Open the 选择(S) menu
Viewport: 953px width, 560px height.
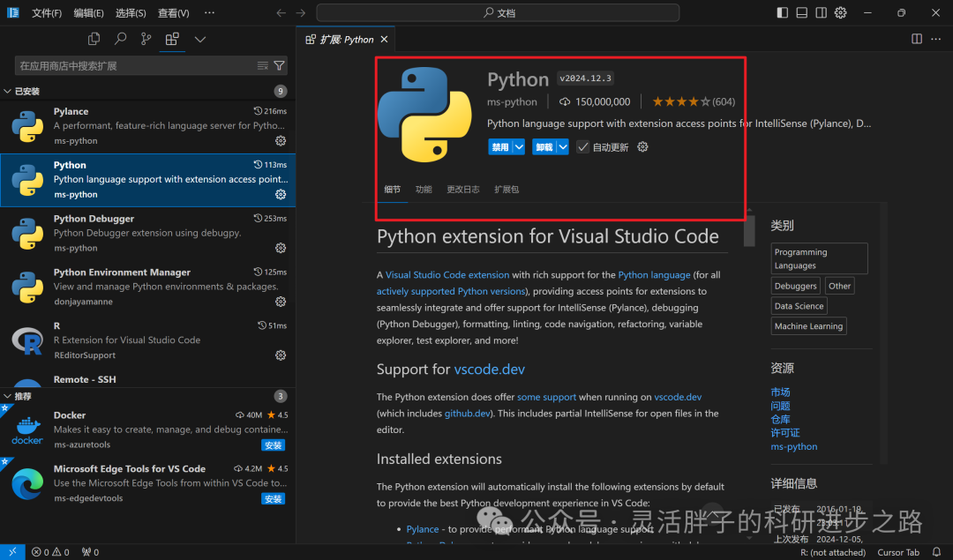[x=131, y=12]
